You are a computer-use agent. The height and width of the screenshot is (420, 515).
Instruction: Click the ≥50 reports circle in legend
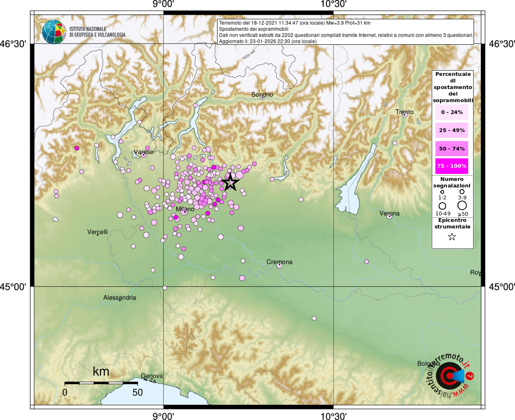tap(462, 205)
